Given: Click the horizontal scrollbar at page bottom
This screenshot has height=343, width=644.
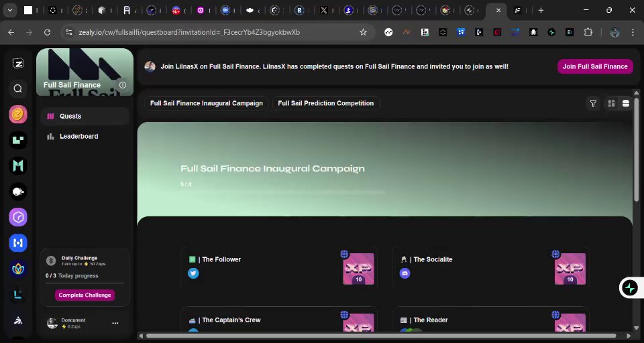Looking at the screenshot, I should (381, 336).
